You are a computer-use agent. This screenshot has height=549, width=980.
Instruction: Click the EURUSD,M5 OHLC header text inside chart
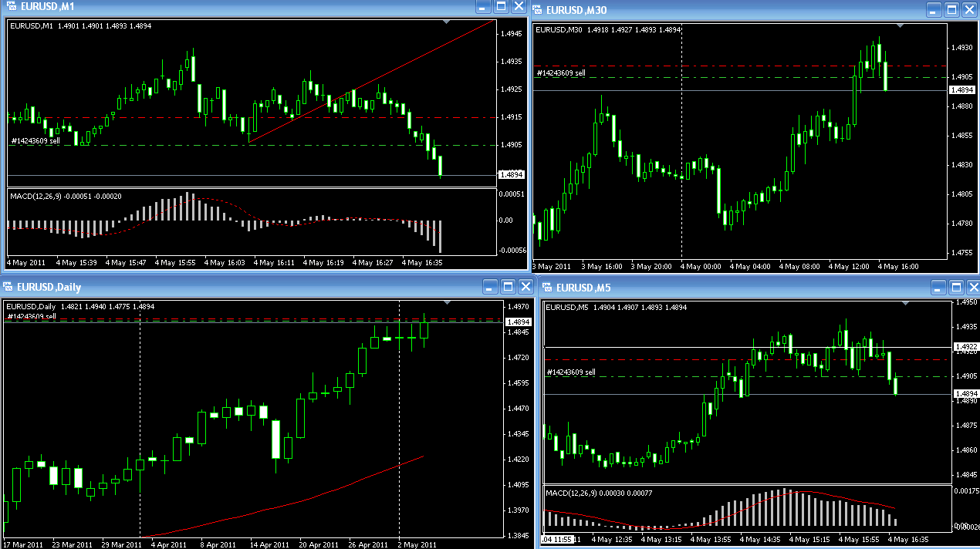(x=617, y=308)
